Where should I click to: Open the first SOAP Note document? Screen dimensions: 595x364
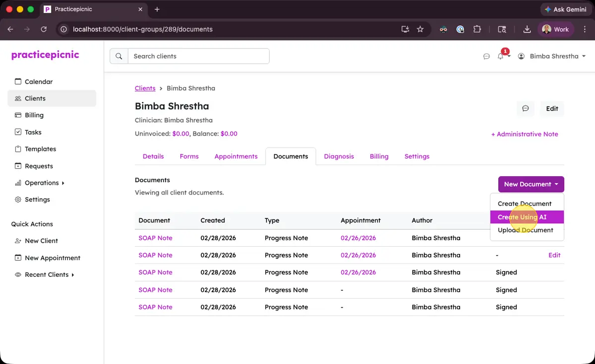click(x=155, y=238)
